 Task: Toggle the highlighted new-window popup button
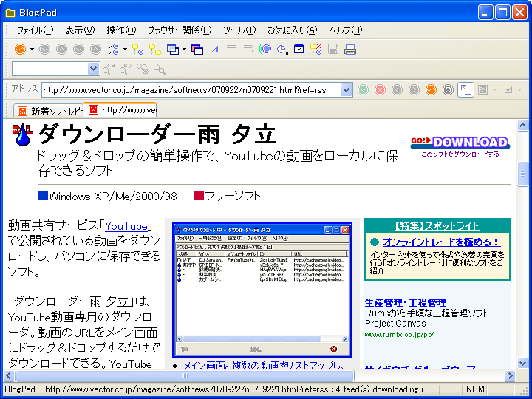[465, 90]
